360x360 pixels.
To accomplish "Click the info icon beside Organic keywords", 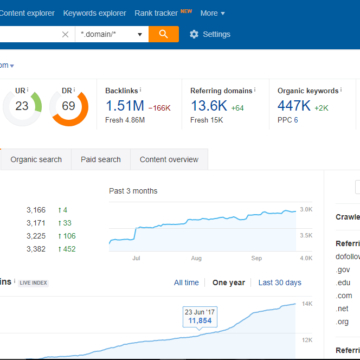I will click(x=341, y=90).
